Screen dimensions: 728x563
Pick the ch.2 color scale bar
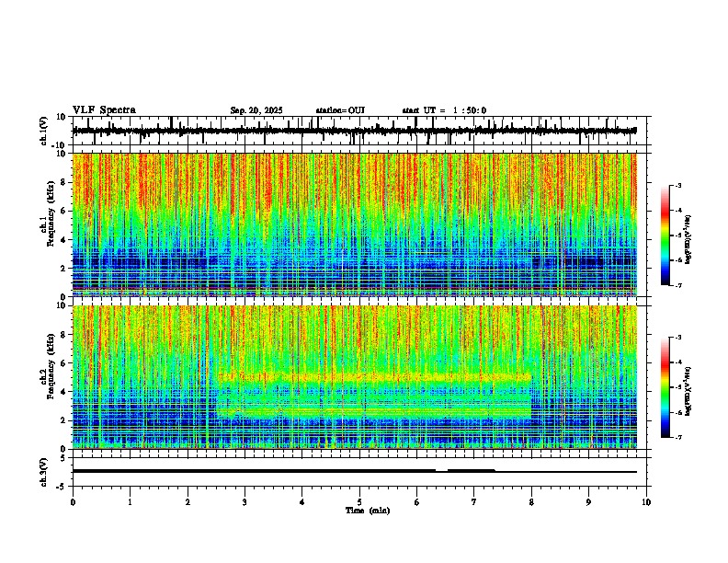coord(665,387)
